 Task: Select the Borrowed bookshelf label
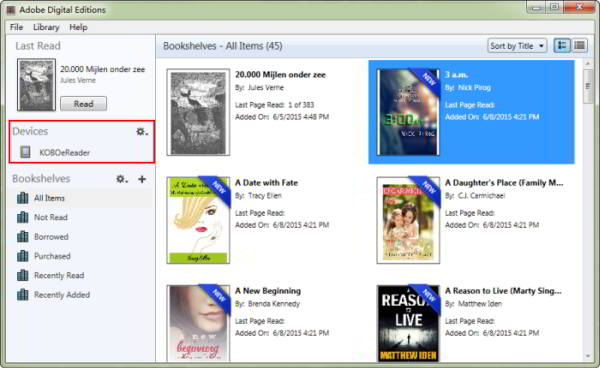51,237
